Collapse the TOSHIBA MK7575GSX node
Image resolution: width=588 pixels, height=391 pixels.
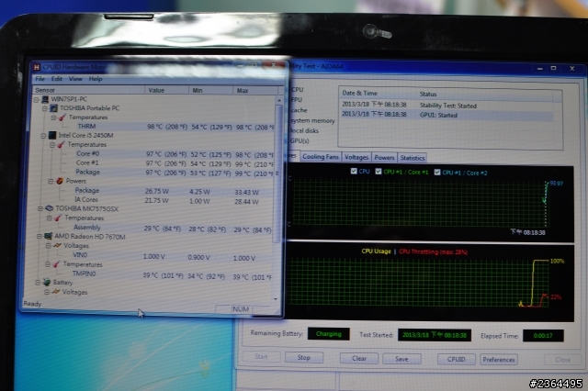[x=40, y=208]
